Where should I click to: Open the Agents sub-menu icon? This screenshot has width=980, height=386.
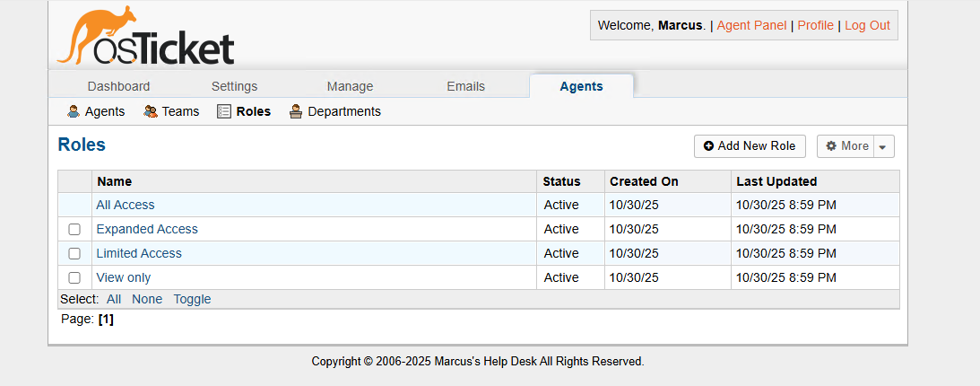click(74, 112)
